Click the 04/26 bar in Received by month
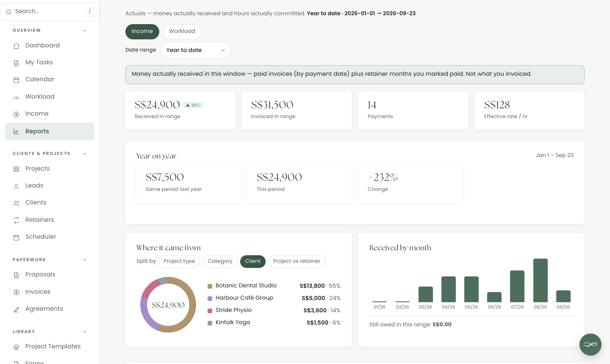This screenshot has height=364, width=610. pyautogui.click(x=448, y=289)
